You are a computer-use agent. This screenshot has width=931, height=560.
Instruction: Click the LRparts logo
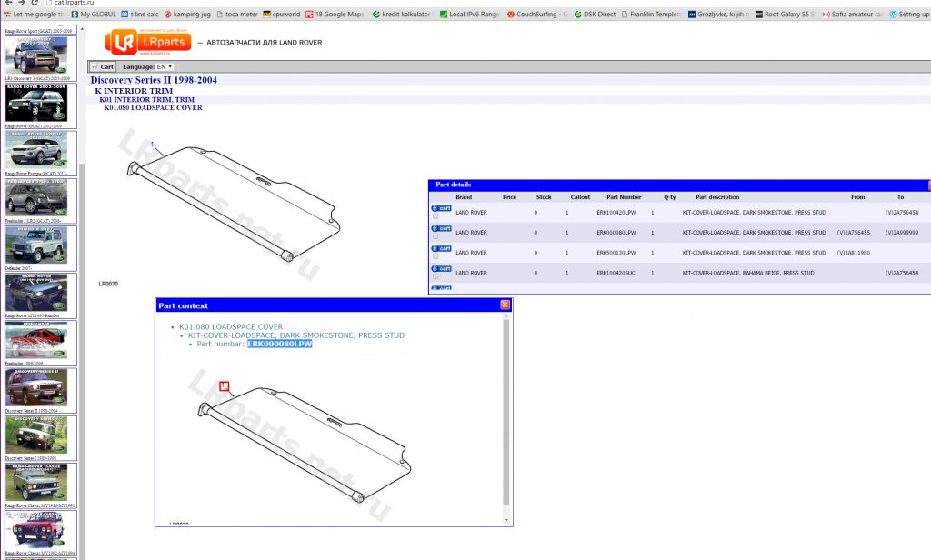(148, 42)
